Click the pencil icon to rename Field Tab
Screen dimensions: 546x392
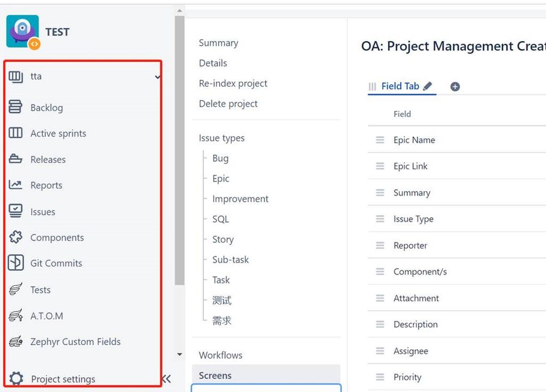[x=427, y=86]
